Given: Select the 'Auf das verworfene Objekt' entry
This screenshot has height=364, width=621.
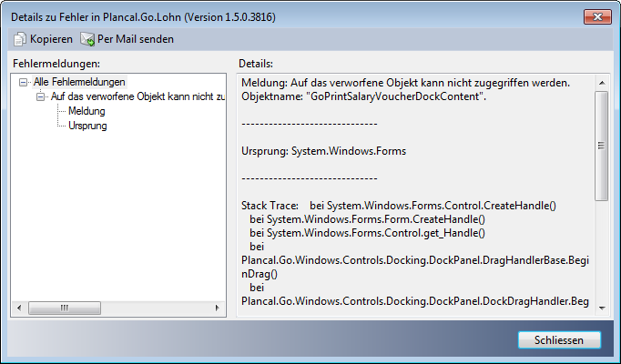Looking at the screenshot, I should [137, 96].
